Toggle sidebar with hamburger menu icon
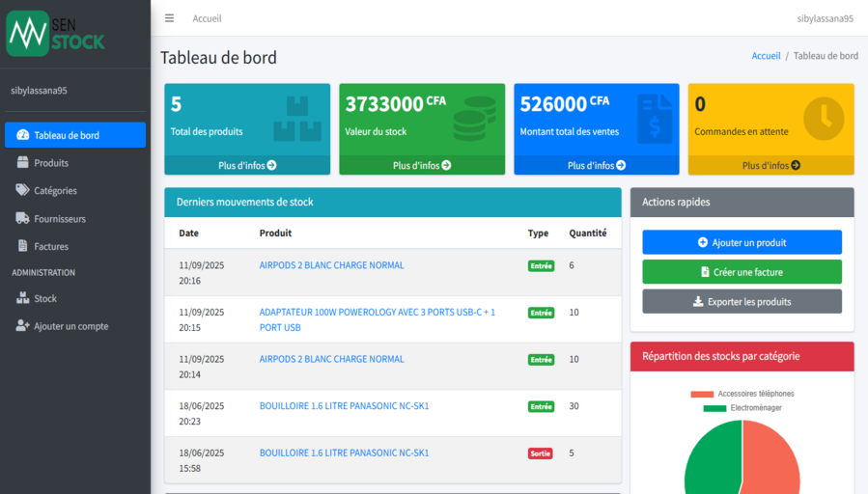This screenshot has height=494, width=868. pyautogui.click(x=169, y=18)
